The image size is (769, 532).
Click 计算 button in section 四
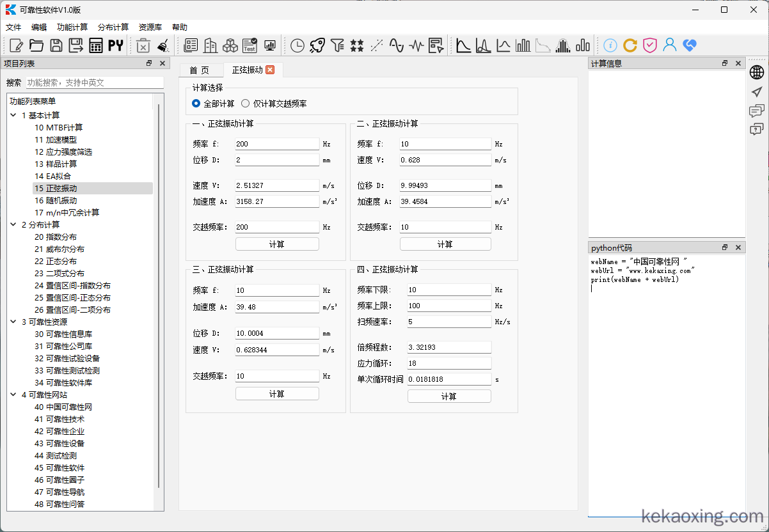449,396
